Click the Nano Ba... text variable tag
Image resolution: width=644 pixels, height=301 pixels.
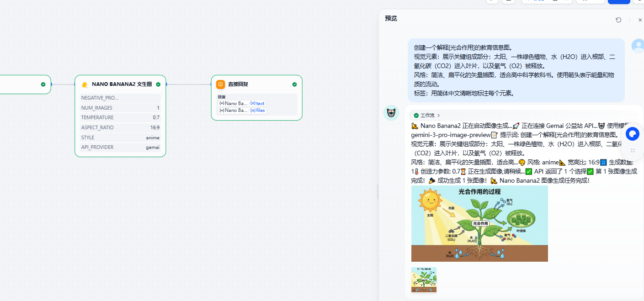click(x=242, y=103)
